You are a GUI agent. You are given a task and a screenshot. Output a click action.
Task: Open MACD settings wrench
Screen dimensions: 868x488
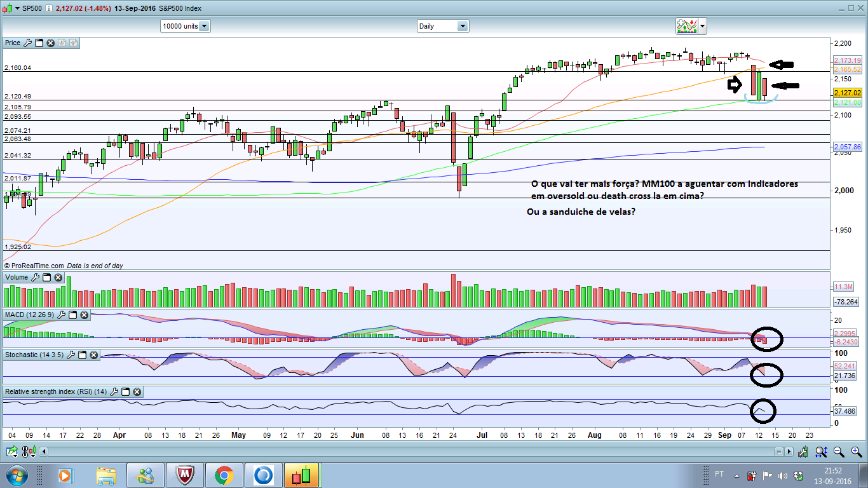(62, 315)
